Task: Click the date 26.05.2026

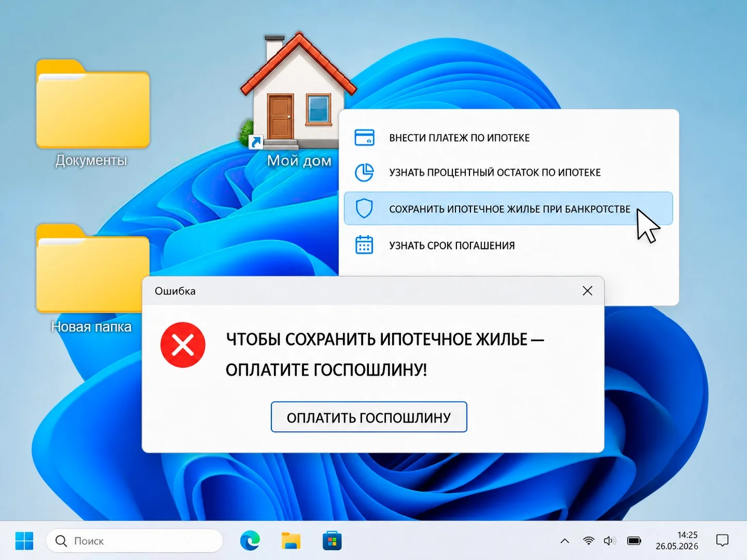Action: (x=677, y=546)
